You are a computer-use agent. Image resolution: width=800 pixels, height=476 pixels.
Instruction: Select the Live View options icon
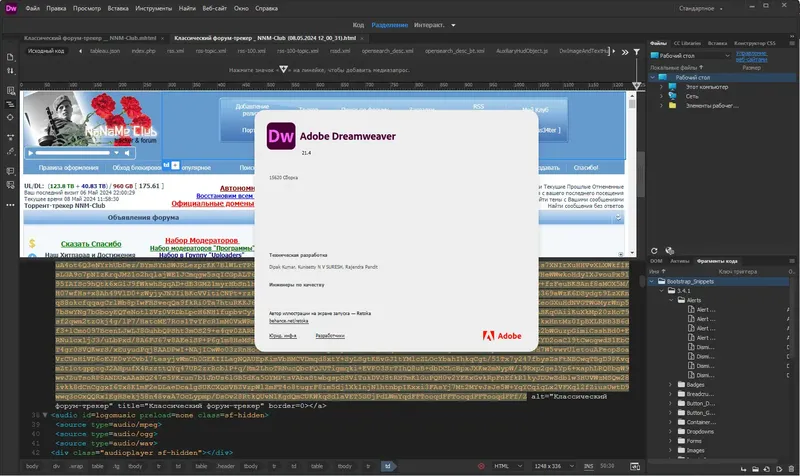[10, 91]
